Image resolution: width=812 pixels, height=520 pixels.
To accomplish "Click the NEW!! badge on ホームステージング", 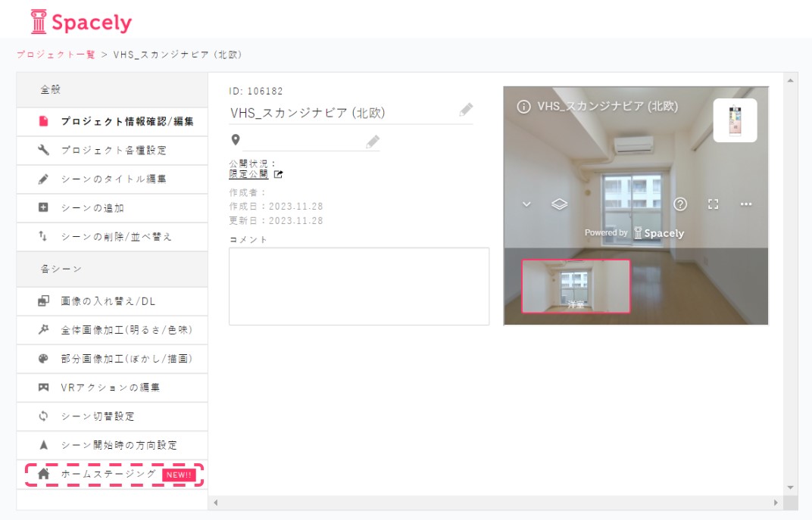I will coord(179,475).
